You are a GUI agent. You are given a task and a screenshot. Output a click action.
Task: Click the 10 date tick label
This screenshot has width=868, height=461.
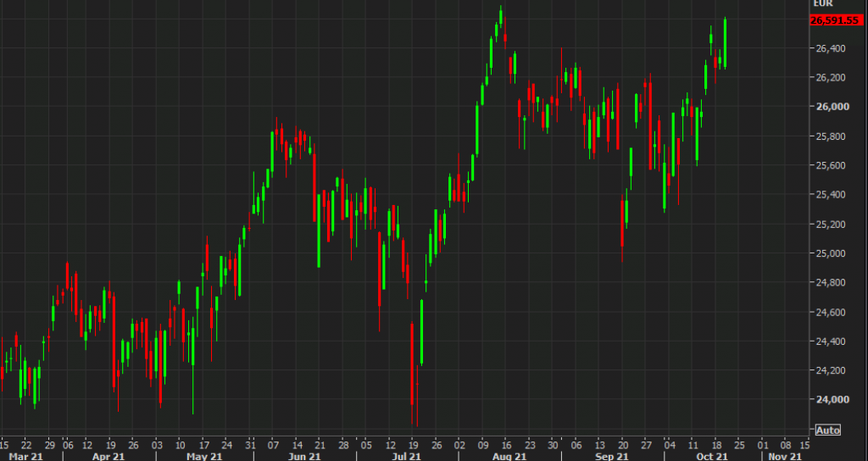180,444
